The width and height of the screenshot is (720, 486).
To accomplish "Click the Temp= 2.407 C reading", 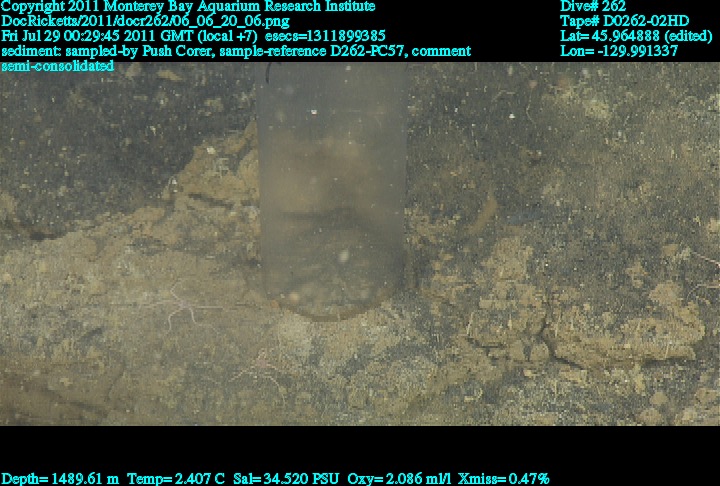I will (176, 479).
